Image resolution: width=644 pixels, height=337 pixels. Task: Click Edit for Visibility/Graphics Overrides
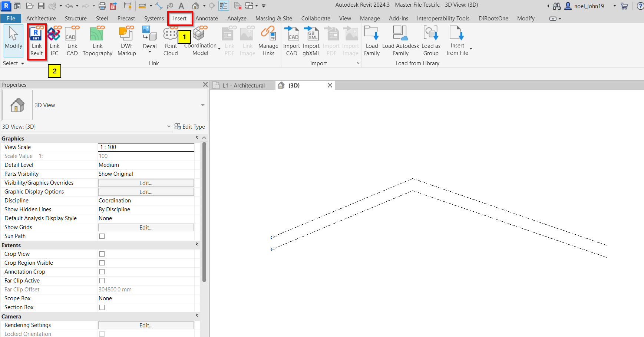146,183
